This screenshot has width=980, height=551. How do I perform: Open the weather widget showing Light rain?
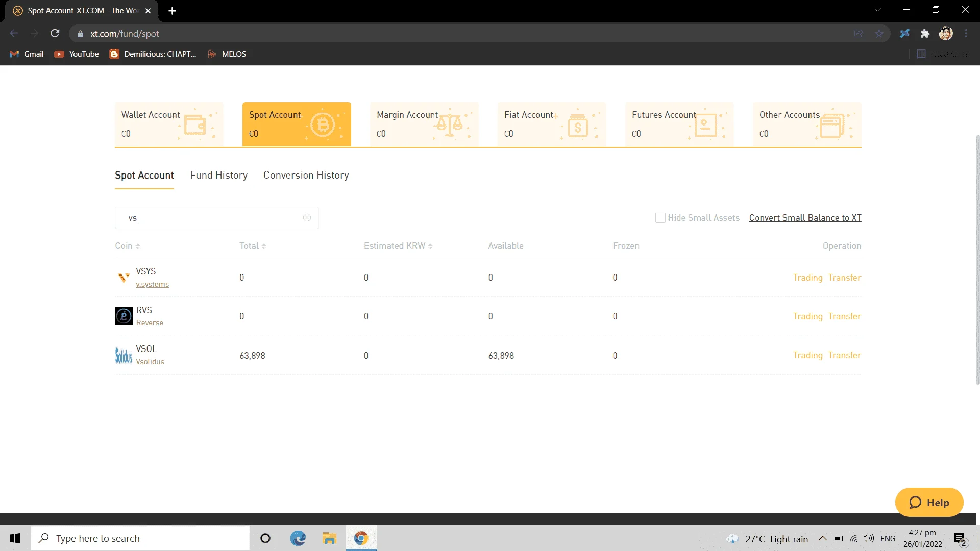(767, 539)
